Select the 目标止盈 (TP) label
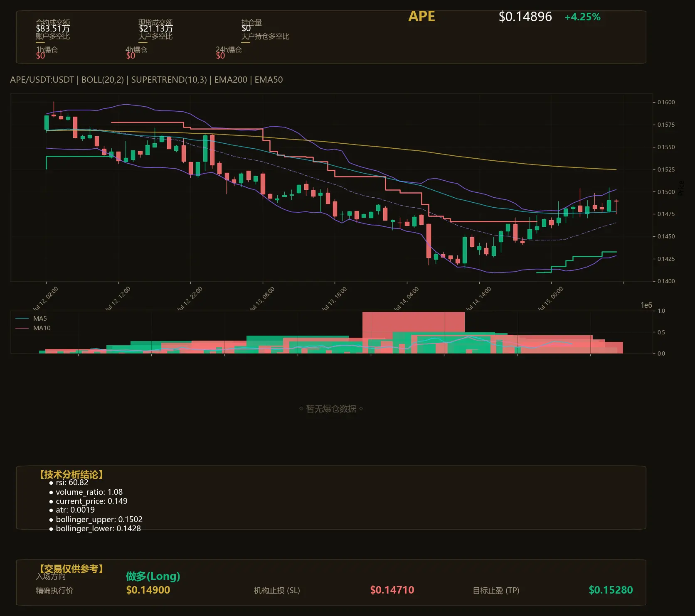This screenshot has width=695, height=616. click(x=496, y=591)
